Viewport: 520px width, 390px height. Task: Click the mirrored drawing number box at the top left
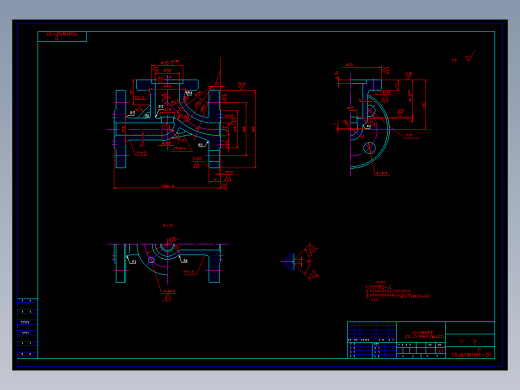[x=62, y=36]
